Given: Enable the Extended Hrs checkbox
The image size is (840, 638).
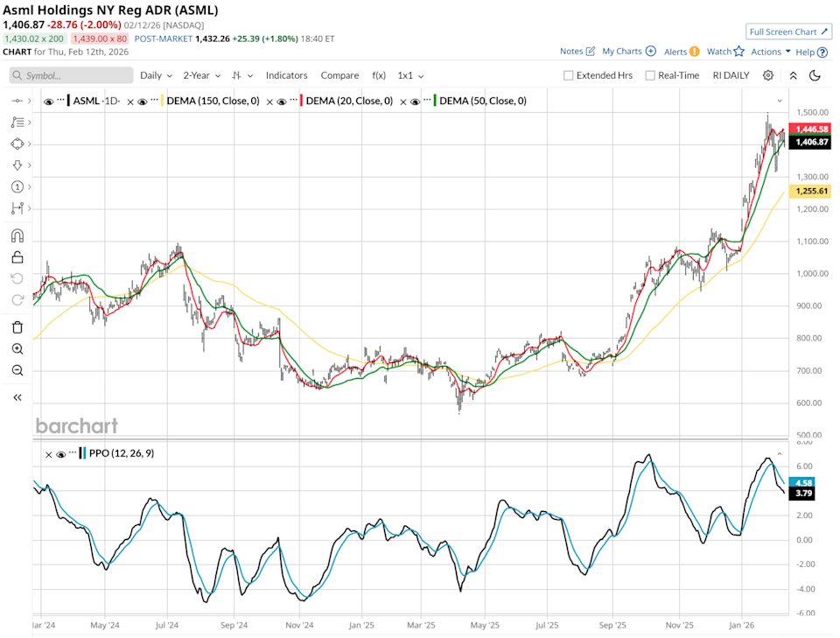Looking at the screenshot, I should [x=569, y=75].
